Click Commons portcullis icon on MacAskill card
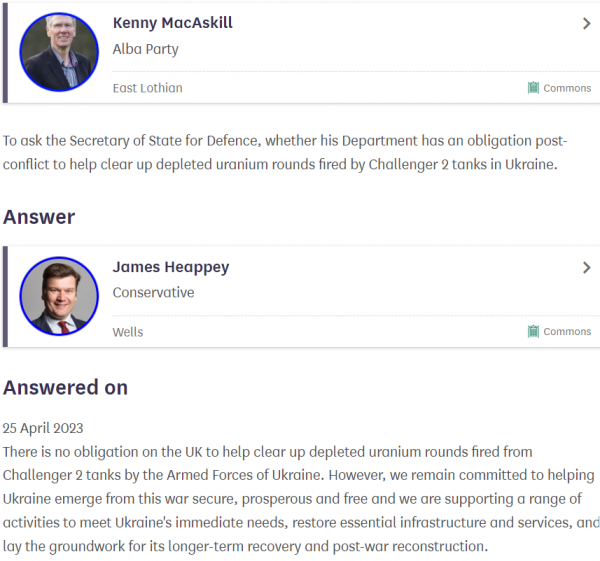 (x=533, y=88)
